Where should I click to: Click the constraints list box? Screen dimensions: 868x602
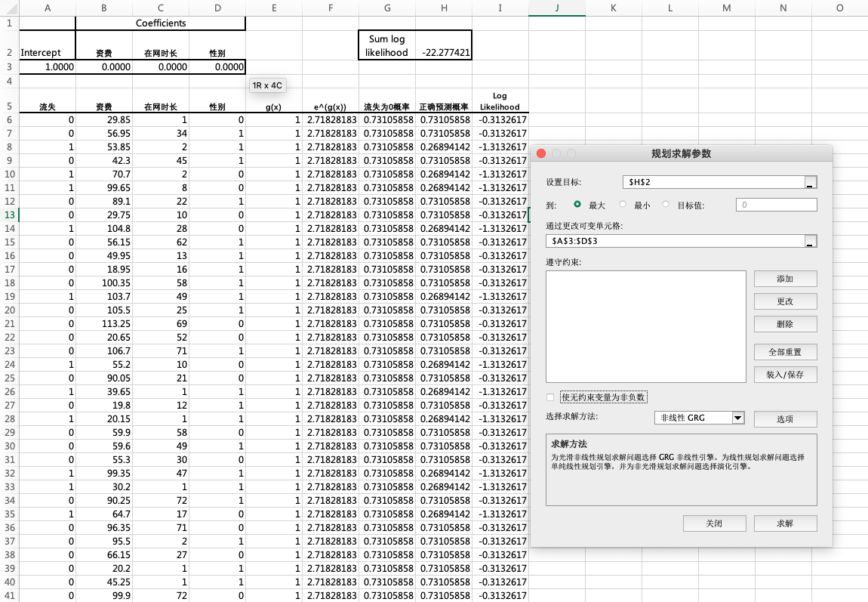pyautogui.click(x=645, y=327)
